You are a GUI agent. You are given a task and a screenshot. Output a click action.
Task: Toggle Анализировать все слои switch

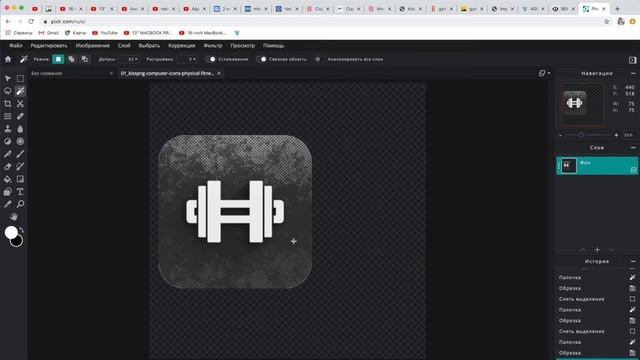tap(320, 59)
